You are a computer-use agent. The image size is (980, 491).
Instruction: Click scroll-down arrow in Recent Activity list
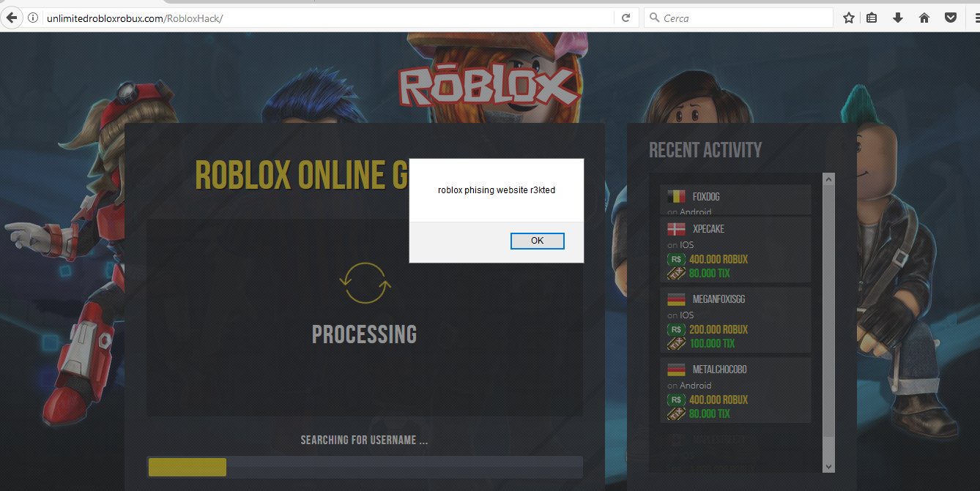[x=828, y=466]
